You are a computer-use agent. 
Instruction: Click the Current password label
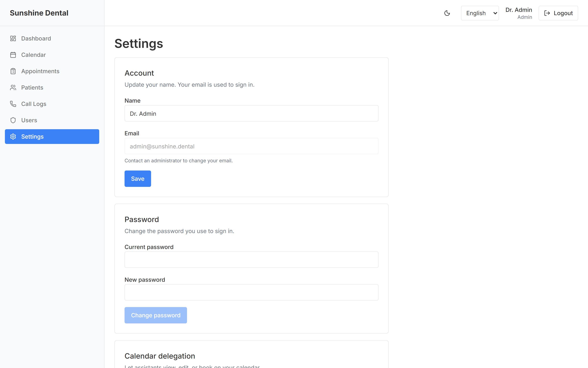point(149,247)
